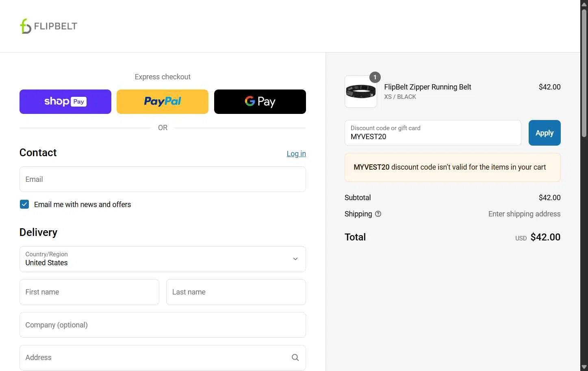Choose Google Pay express checkout
The image size is (588, 371).
(260, 102)
